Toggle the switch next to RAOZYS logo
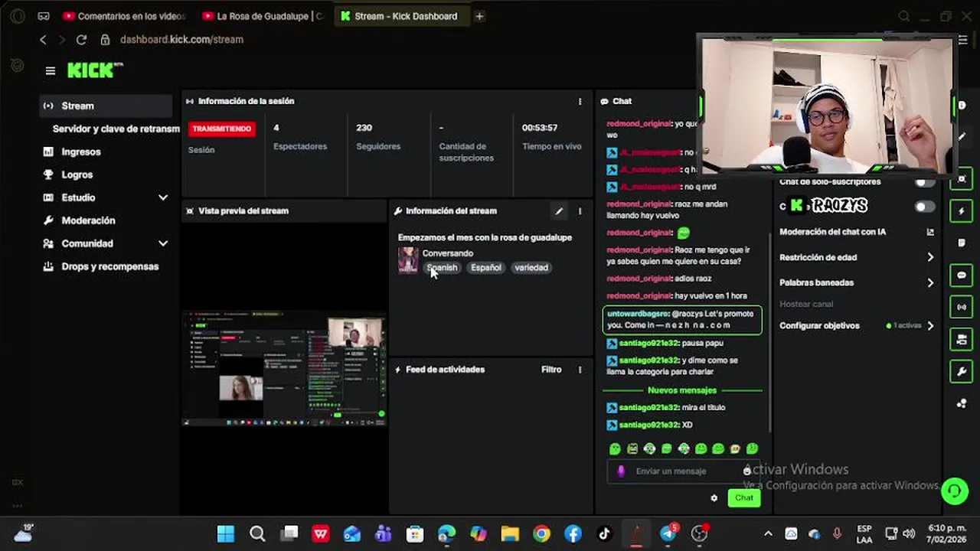980x551 pixels. [x=925, y=207]
